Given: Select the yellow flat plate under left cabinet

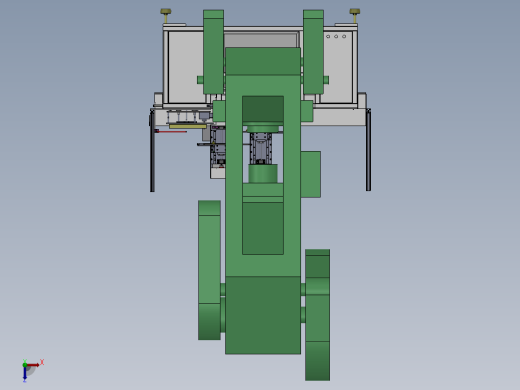Looking at the screenshot, I should point(188,126).
